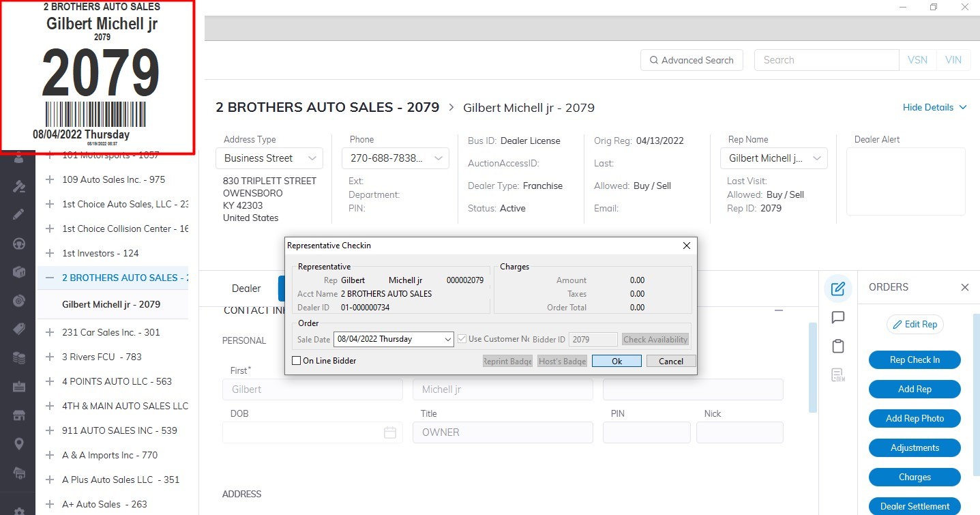
Task: Click the clipboard icon beside Orders panel
Action: click(x=838, y=346)
